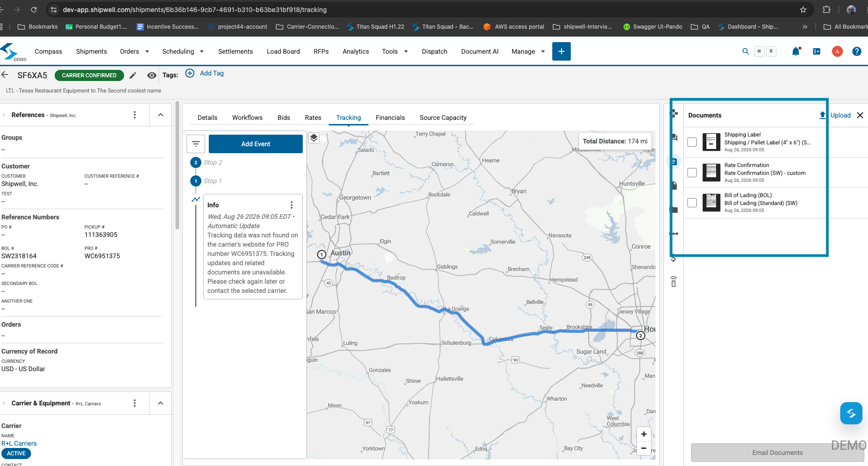Open Document AI in the navigation
The height and width of the screenshot is (466, 868).
pos(480,51)
